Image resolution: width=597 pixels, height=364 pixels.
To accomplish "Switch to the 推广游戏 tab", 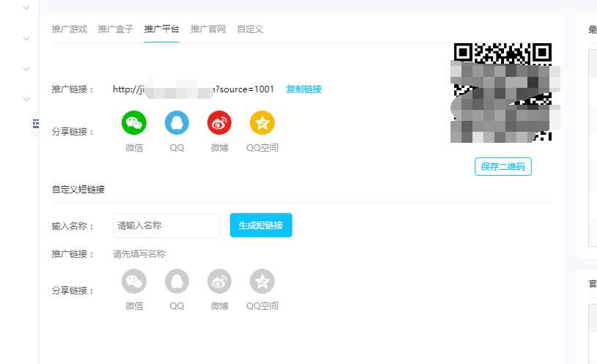I will point(70,29).
